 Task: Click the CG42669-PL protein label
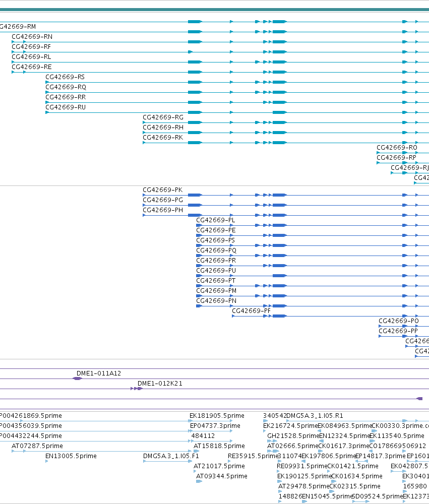pos(215,220)
